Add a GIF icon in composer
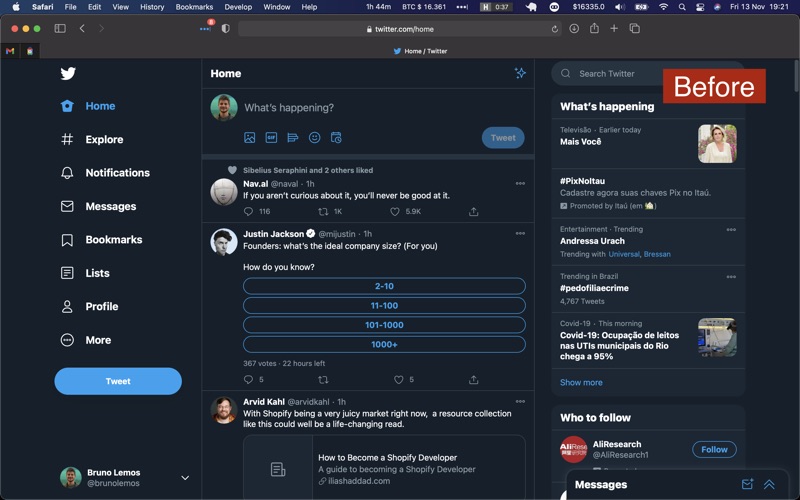The image size is (800, 500). coord(271,137)
